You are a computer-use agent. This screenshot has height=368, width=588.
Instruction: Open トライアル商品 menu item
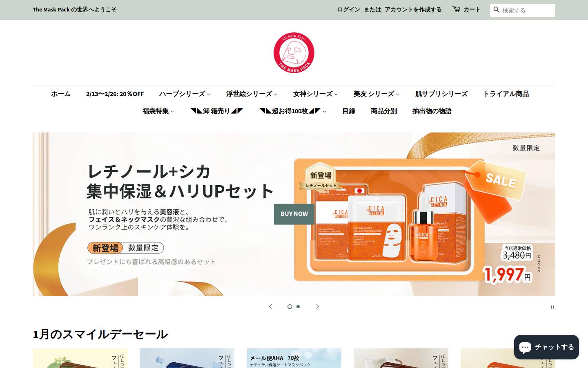(x=506, y=94)
